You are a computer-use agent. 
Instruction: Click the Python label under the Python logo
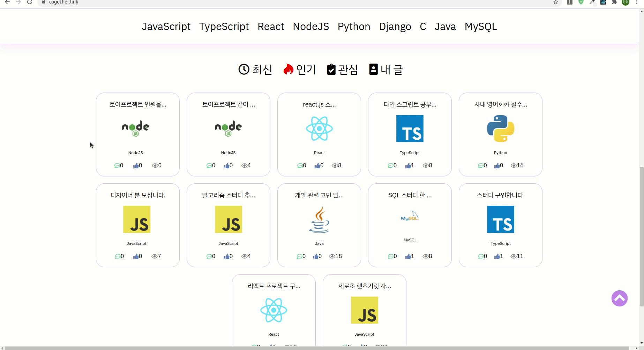(x=500, y=153)
